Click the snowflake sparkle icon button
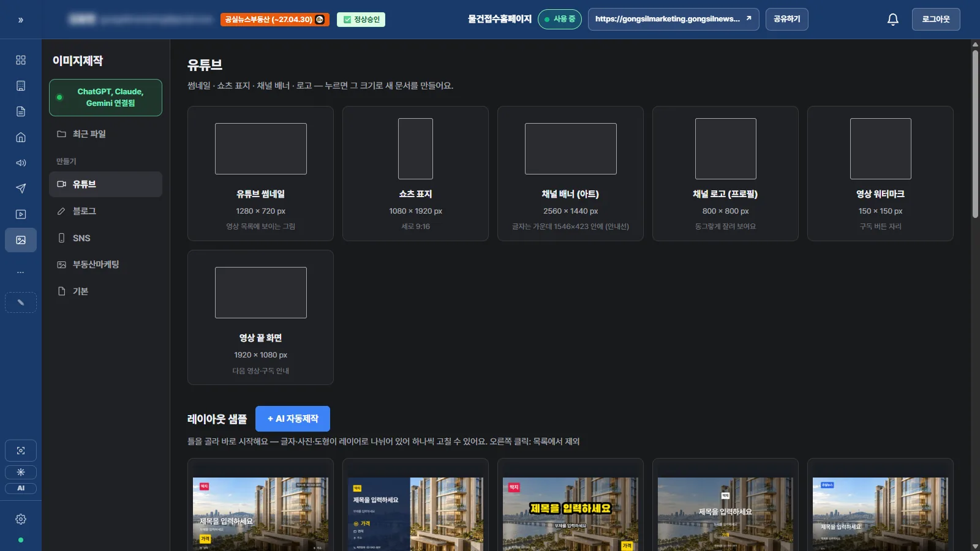This screenshot has height=551, width=980. tap(21, 472)
